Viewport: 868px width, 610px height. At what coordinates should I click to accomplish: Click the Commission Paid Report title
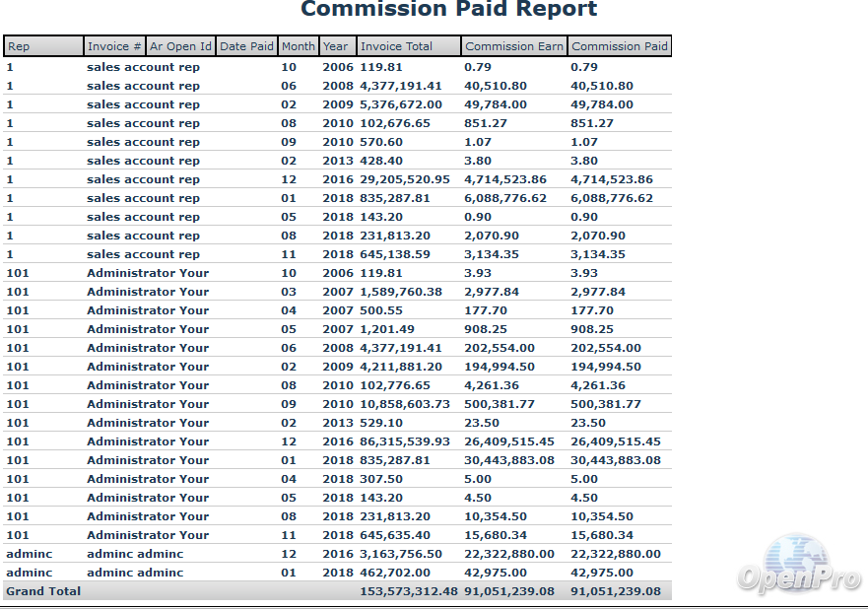[x=448, y=10]
